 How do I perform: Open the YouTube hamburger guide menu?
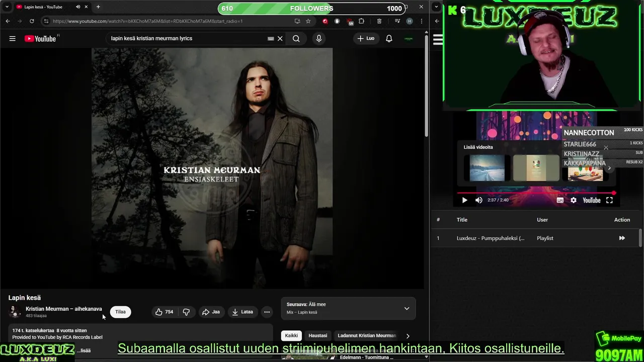(12, 39)
